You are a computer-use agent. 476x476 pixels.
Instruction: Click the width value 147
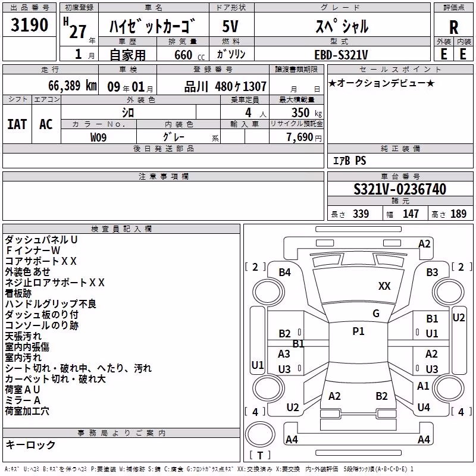[x=411, y=214]
